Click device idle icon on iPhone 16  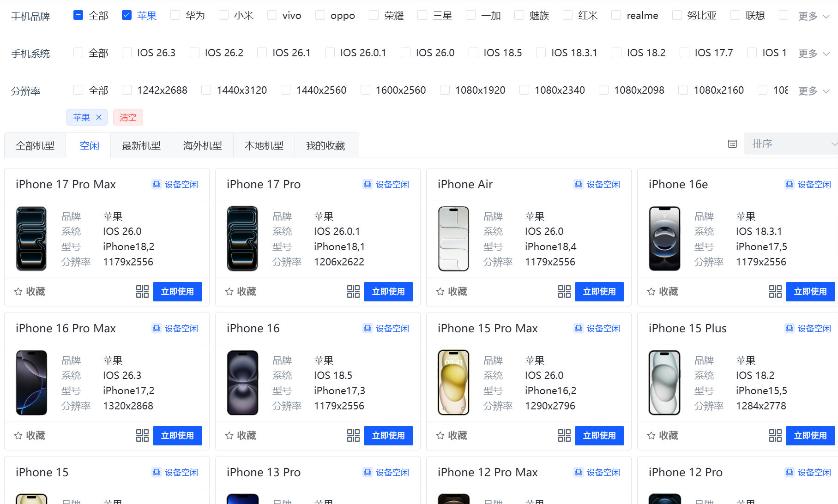tap(368, 329)
